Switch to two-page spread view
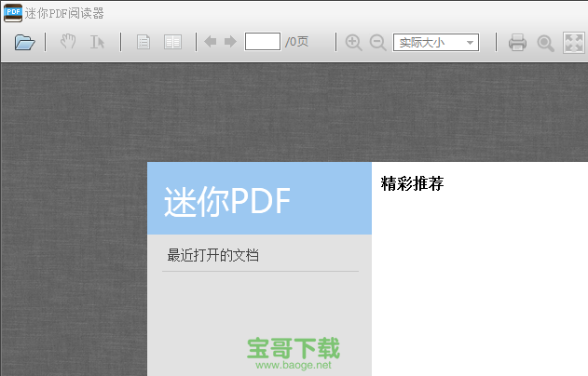588x376 pixels. tap(172, 42)
